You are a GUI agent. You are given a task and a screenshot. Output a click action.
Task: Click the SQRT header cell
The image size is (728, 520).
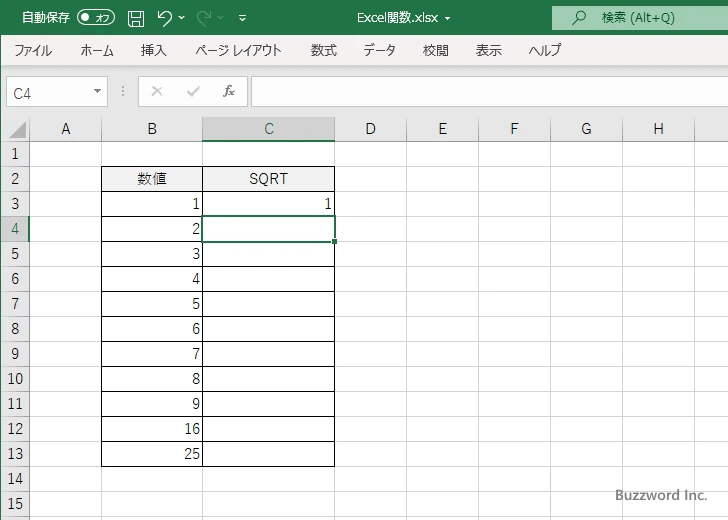(x=268, y=179)
